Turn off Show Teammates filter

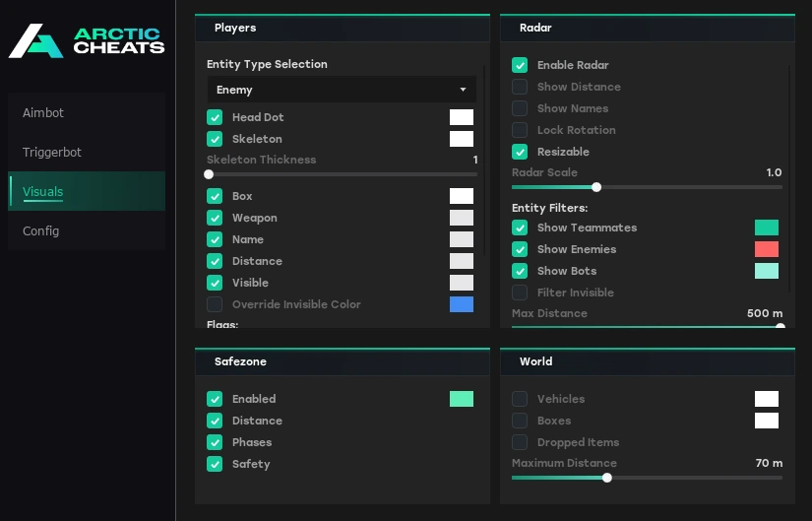pyautogui.click(x=520, y=228)
